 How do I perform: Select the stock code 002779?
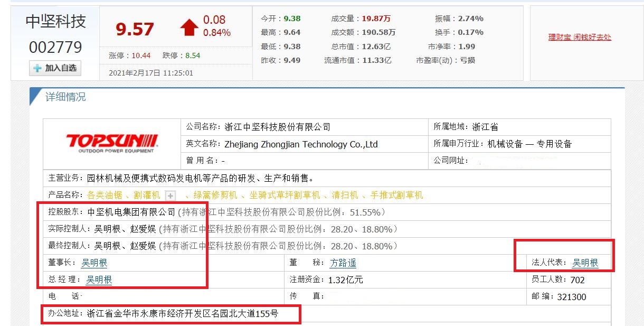[55, 48]
